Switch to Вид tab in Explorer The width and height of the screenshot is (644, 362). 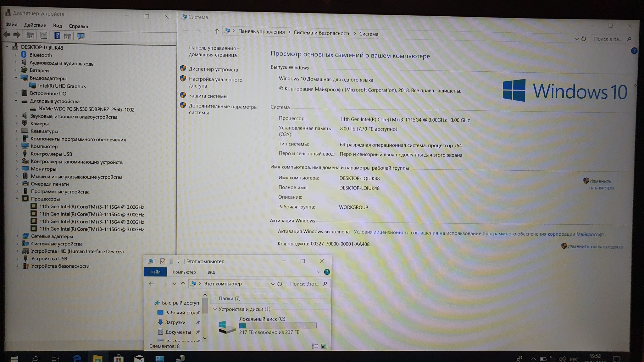[x=211, y=272]
